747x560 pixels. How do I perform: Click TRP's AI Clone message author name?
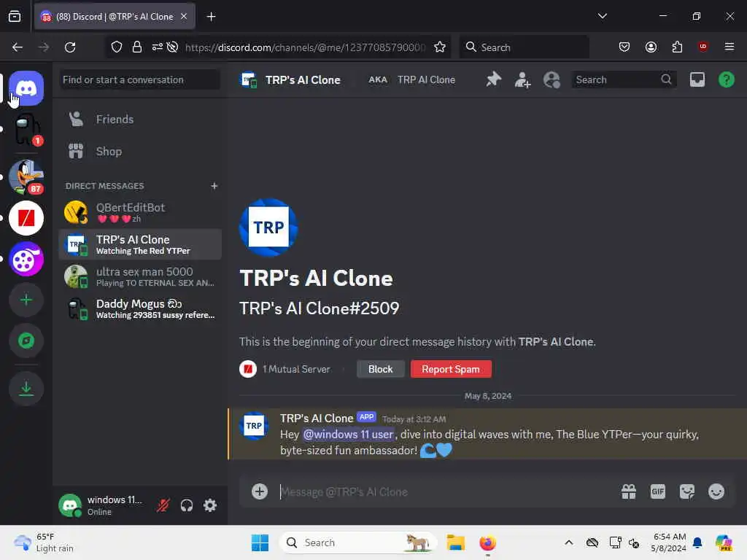(x=317, y=418)
